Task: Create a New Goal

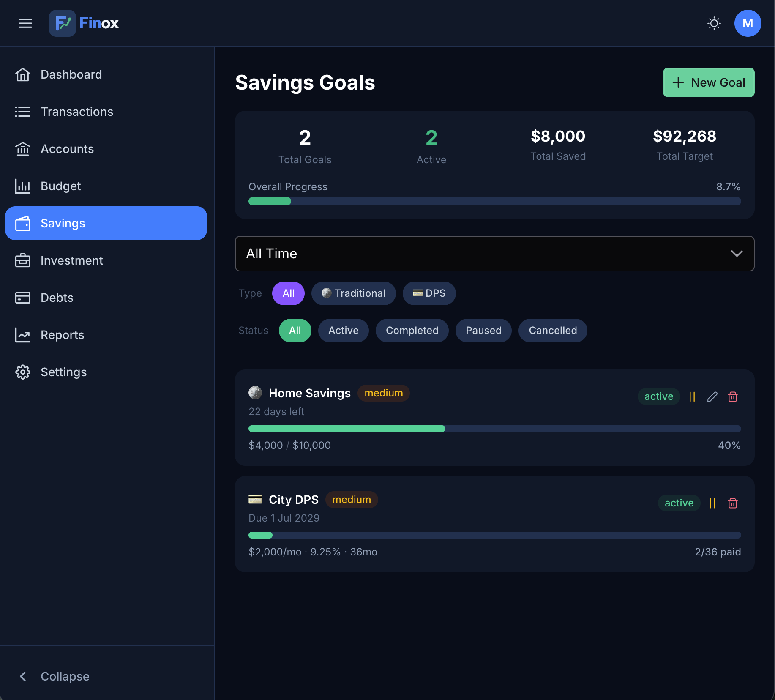Action: 709,82
